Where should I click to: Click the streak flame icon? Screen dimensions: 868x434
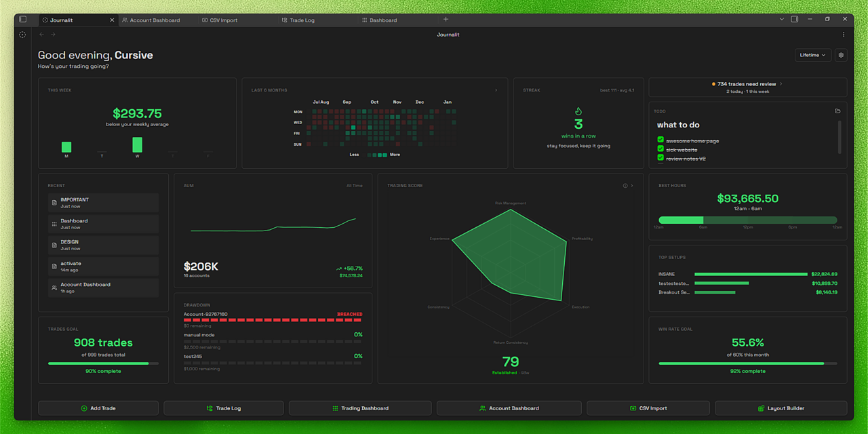pyautogui.click(x=578, y=112)
